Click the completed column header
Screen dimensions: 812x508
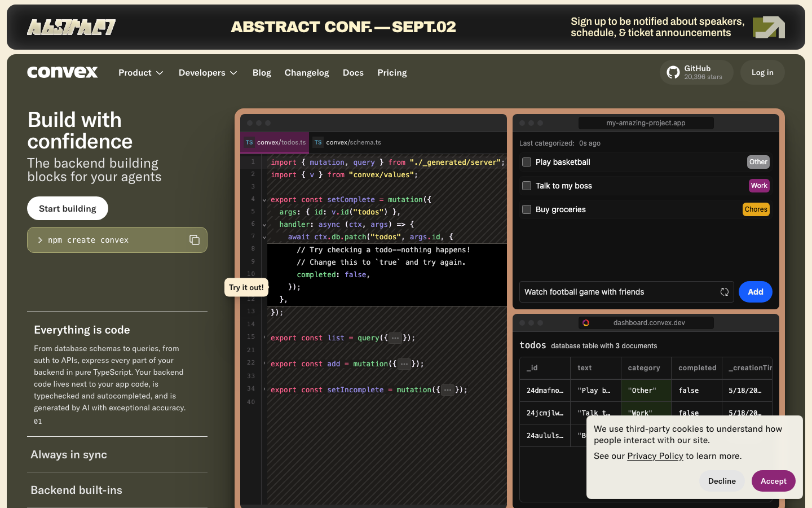pyautogui.click(x=698, y=368)
